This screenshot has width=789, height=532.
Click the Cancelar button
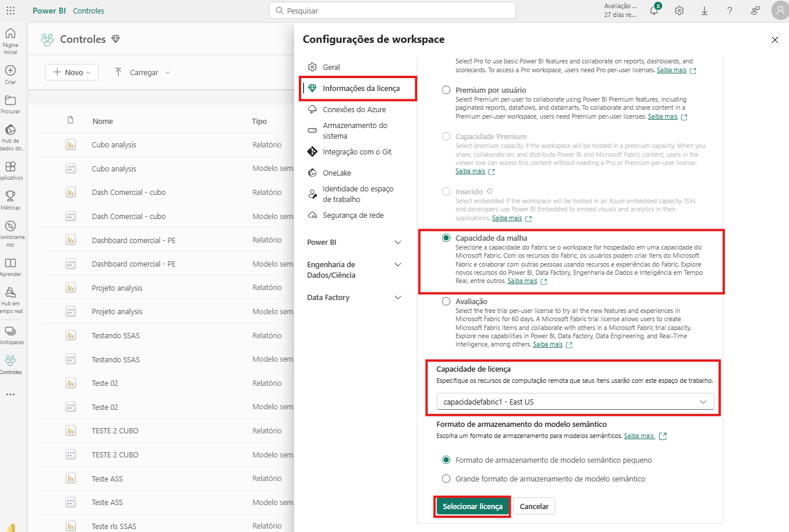[x=534, y=507]
